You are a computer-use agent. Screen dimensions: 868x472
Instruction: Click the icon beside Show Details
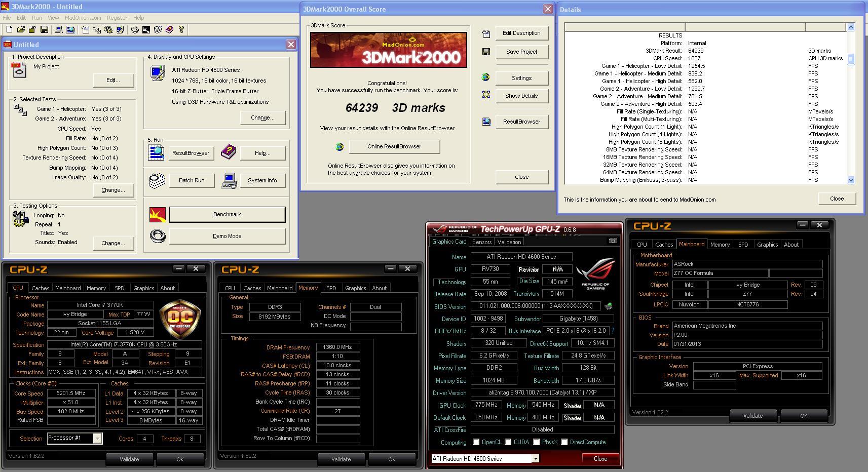[x=486, y=95]
